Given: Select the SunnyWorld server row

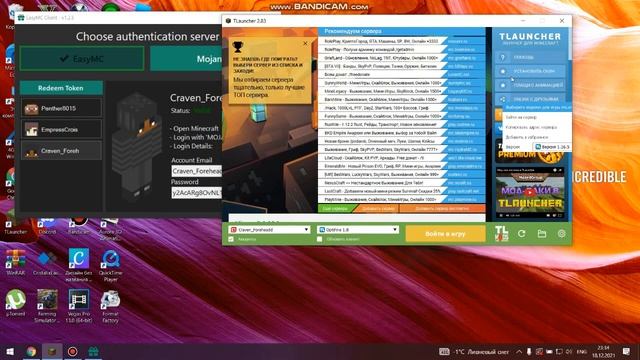Looking at the screenshot, I should pyautogui.click(x=402, y=83).
